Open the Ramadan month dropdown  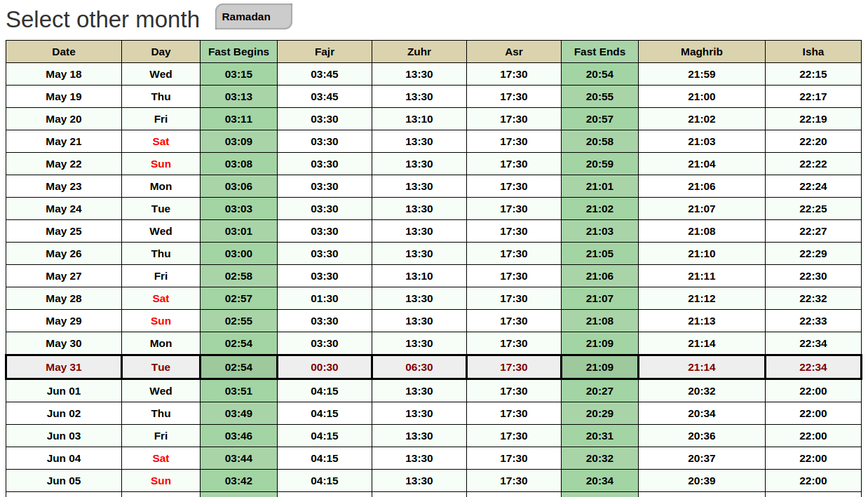pos(253,17)
